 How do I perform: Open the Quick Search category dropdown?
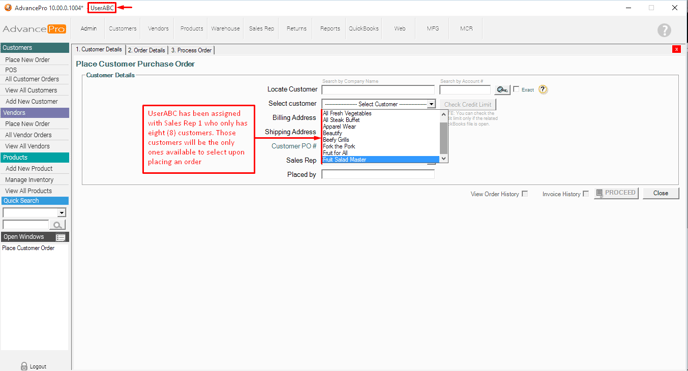click(x=61, y=213)
